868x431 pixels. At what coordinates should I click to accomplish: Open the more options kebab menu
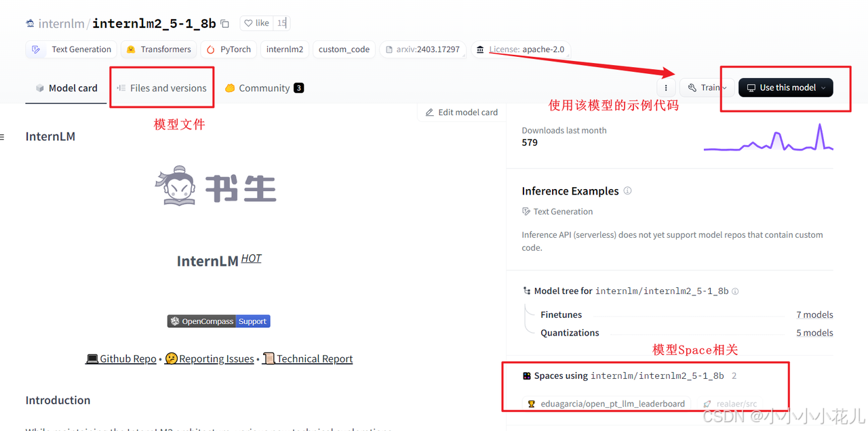pyautogui.click(x=665, y=87)
